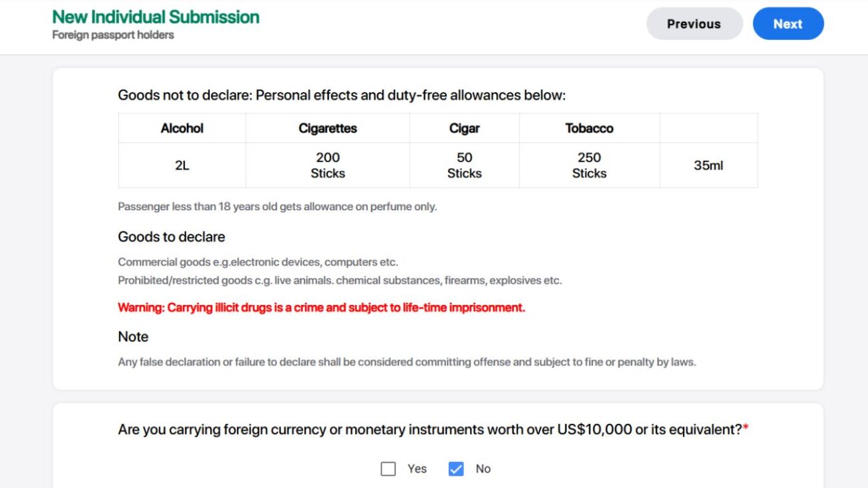This screenshot has height=488, width=868.
Task: Go to the Next step
Action: click(x=788, y=24)
